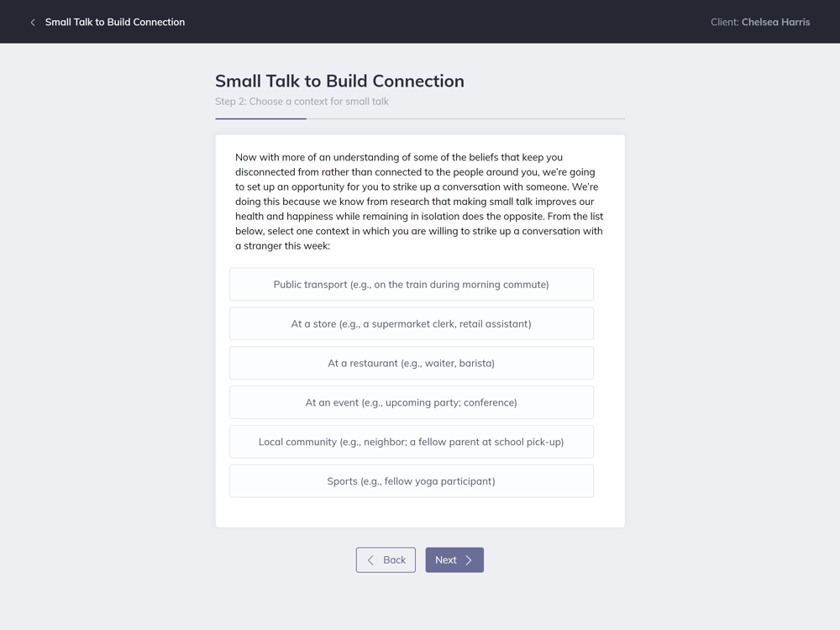
Task: Click the large page heading above the step subtitle
Action: click(339, 81)
